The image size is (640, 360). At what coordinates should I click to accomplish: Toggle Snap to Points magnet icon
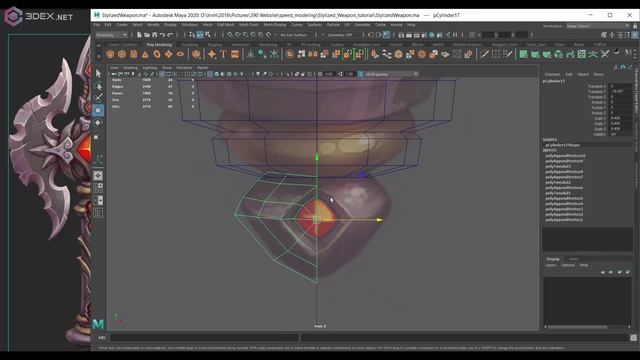click(x=245, y=35)
